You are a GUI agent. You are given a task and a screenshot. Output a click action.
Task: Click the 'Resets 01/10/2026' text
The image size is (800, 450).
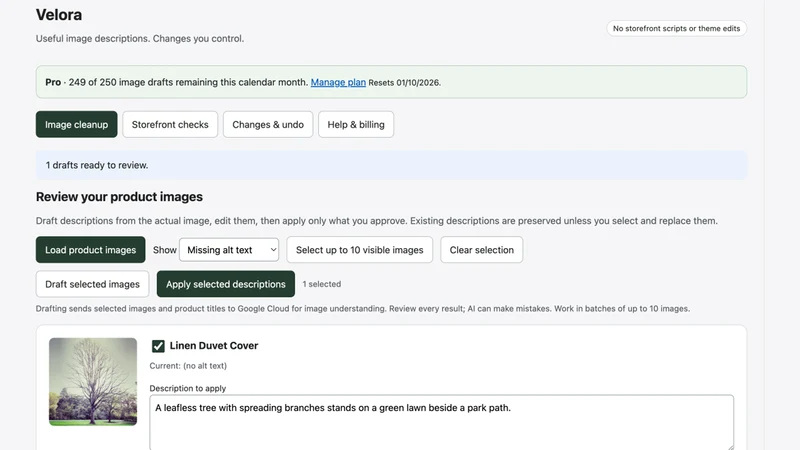click(x=405, y=83)
